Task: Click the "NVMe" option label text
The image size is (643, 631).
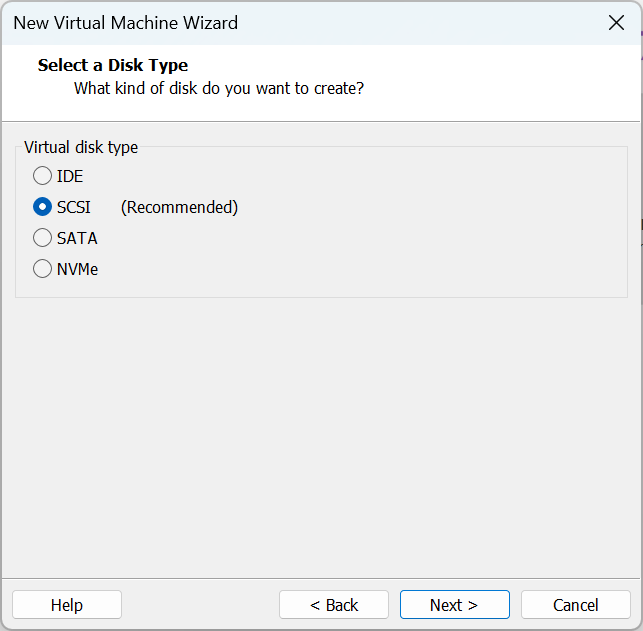Action: tap(78, 269)
